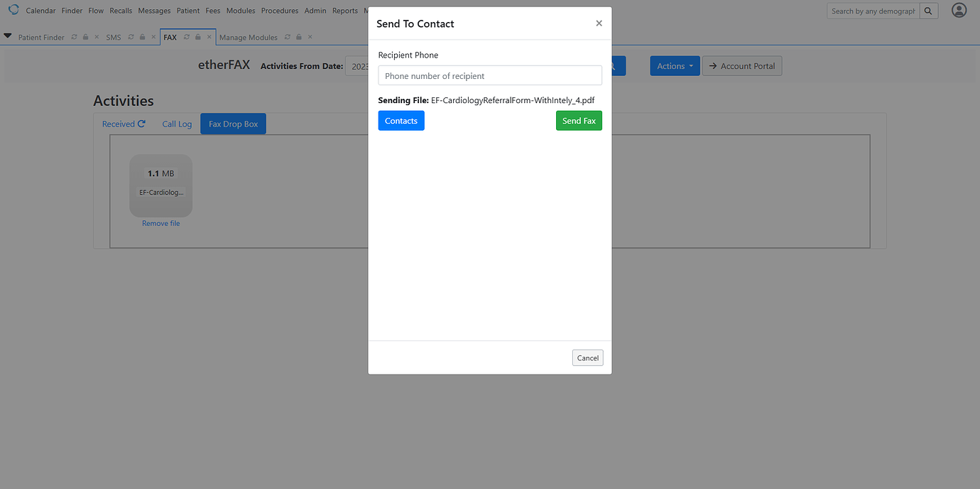Viewport: 980px width, 489px height.
Task: Refresh the FAX tab
Action: coord(185,37)
